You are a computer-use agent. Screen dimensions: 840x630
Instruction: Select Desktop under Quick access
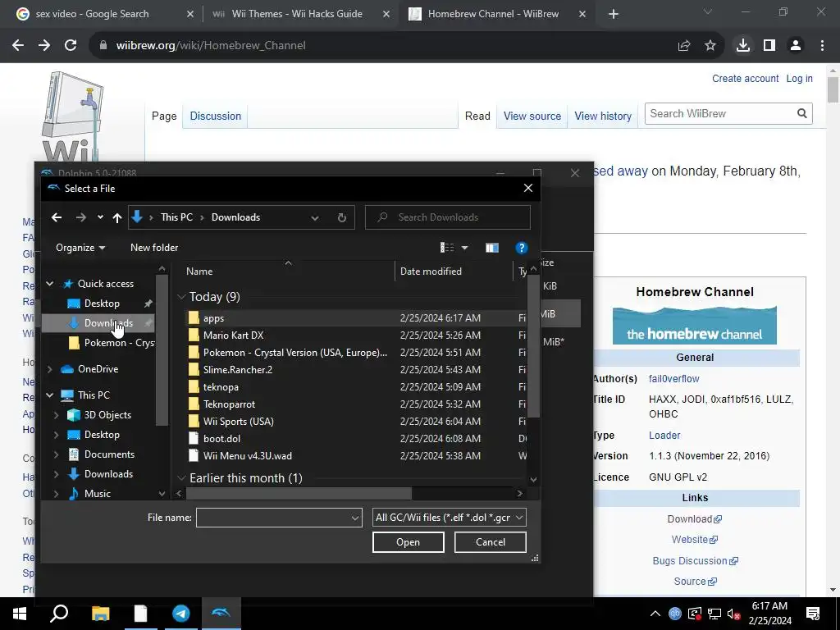click(102, 304)
